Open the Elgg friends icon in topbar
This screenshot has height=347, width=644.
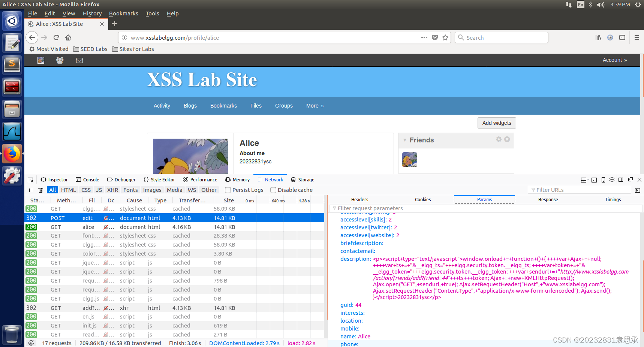pyautogui.click(x=60, y=60)
